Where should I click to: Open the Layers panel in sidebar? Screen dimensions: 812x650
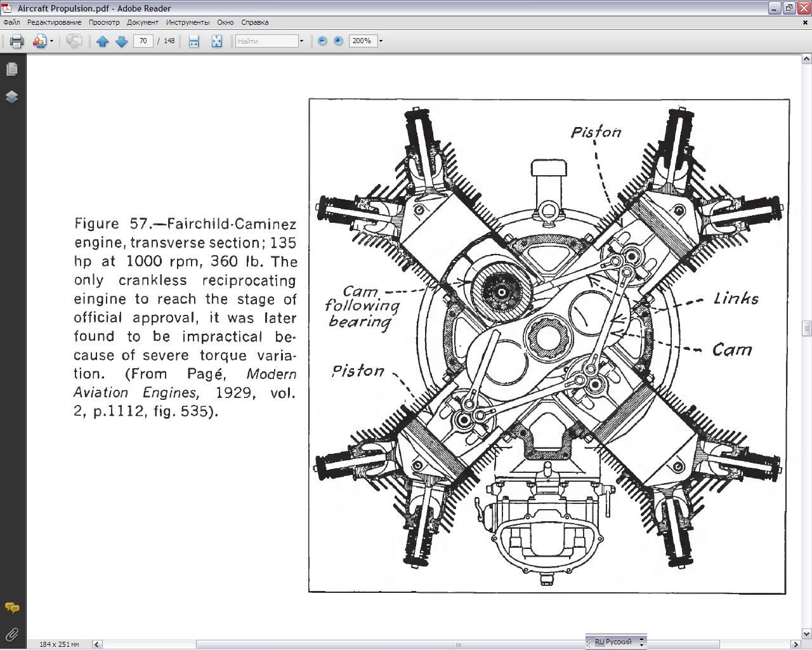coord(12,96)
